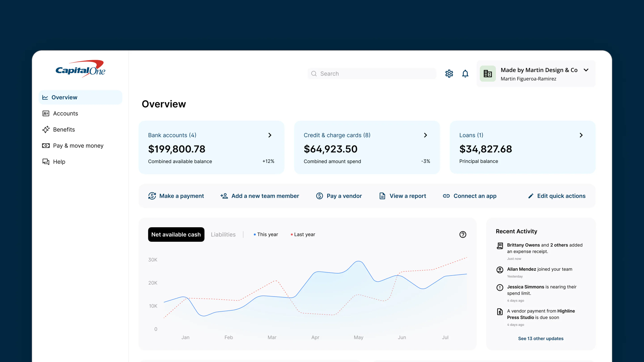Click Connect an app quick action

coord(470,196)
